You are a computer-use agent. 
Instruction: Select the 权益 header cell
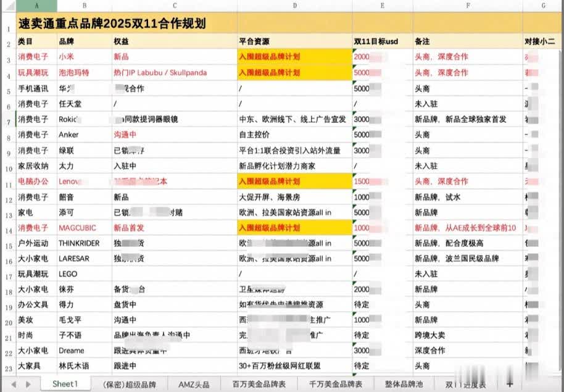point(175,41)
